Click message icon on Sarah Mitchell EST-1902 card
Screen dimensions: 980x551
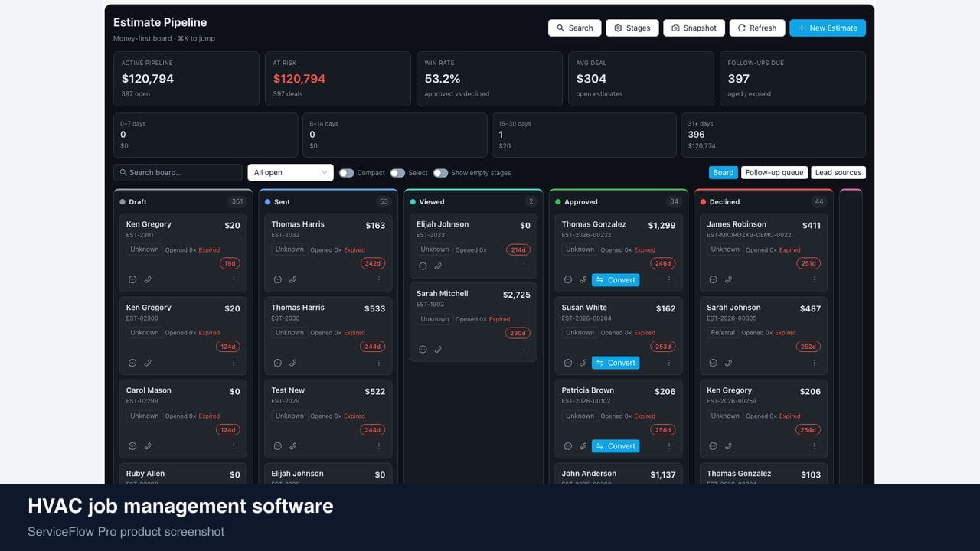(x=423, y=350)
